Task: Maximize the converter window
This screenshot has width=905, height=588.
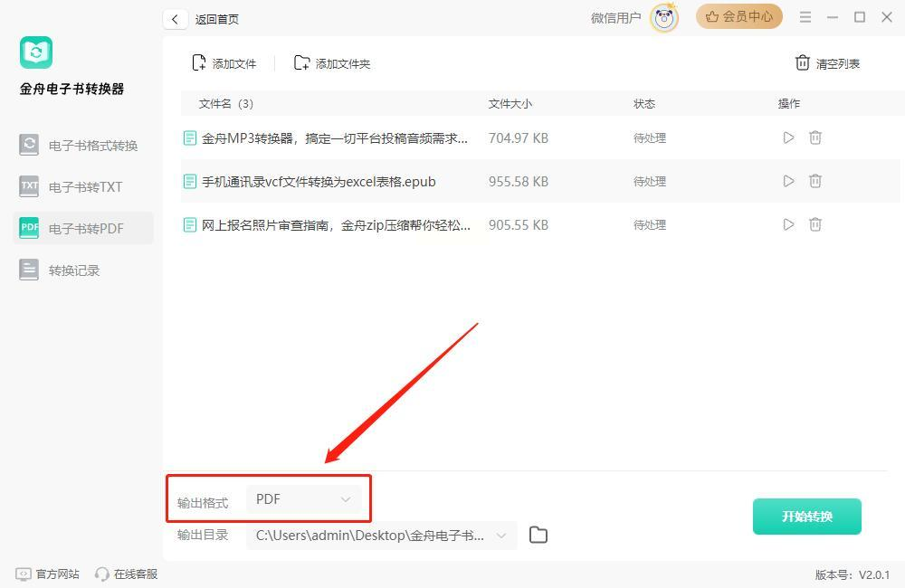Action: click(x=860, y=17)
